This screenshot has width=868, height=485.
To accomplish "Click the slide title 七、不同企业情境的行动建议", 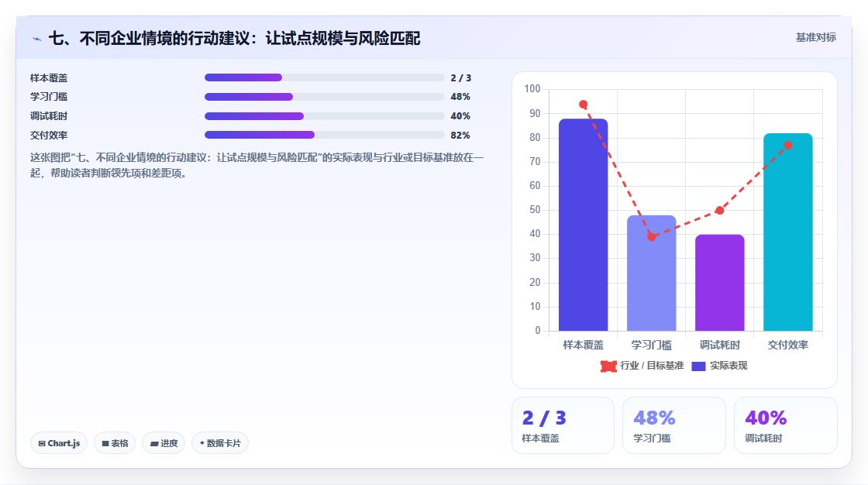I will click(234, 38).
